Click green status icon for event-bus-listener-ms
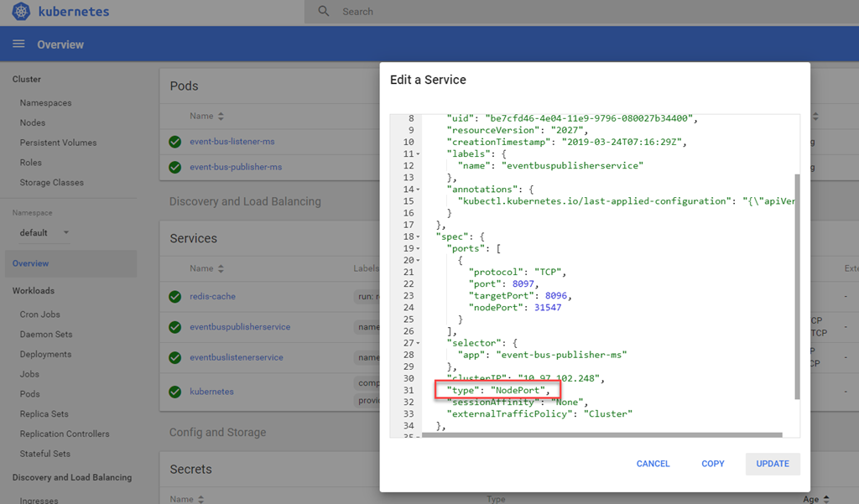 click(174, 142)
